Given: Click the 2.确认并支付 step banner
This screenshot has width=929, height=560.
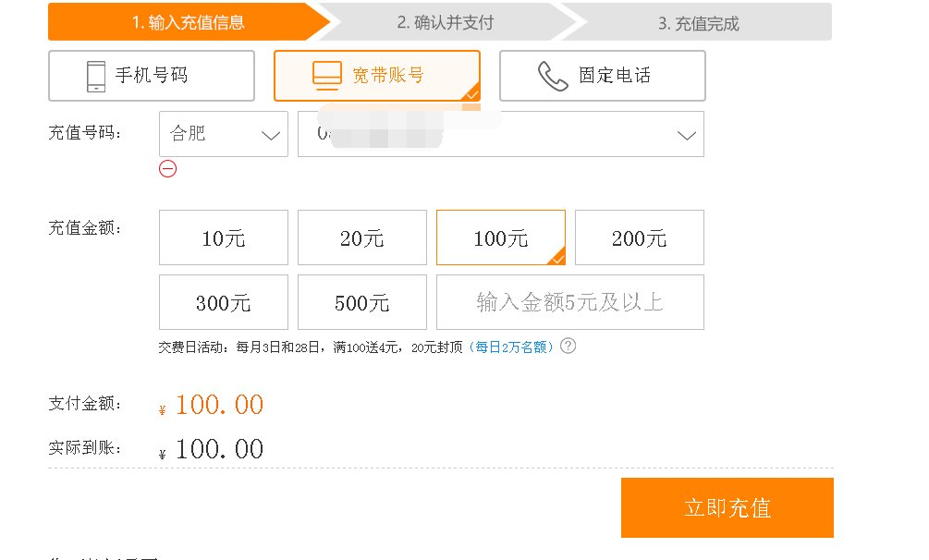Looking at the screenshot, I should [x=446, y=21].
